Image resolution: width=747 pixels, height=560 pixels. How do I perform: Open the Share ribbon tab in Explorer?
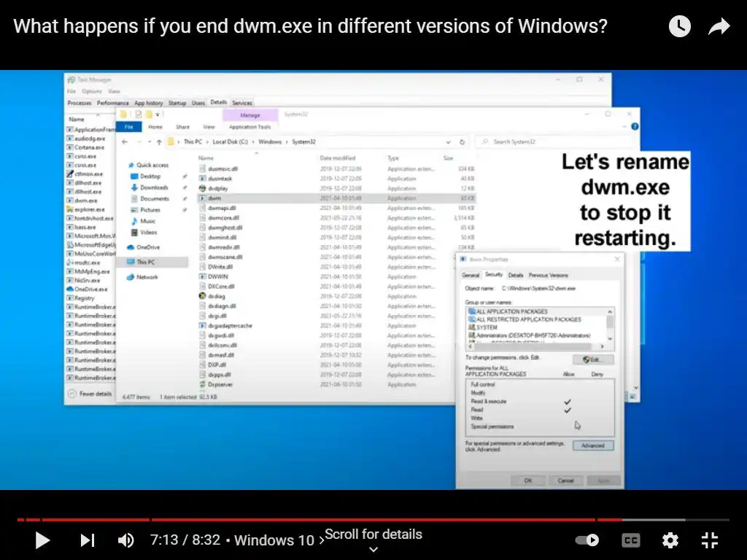pyautogui.click(x=182, y=127)
